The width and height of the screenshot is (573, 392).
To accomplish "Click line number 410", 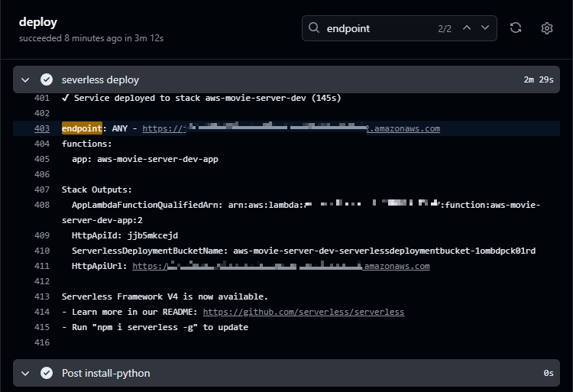I will [42, 251].
